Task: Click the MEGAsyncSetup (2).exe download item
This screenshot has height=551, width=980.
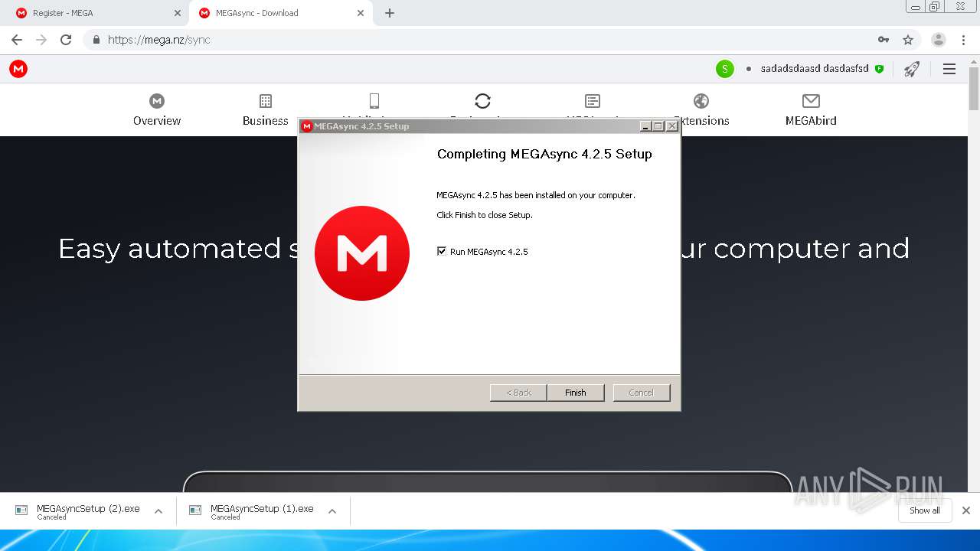Action: [x=88, y=510]
